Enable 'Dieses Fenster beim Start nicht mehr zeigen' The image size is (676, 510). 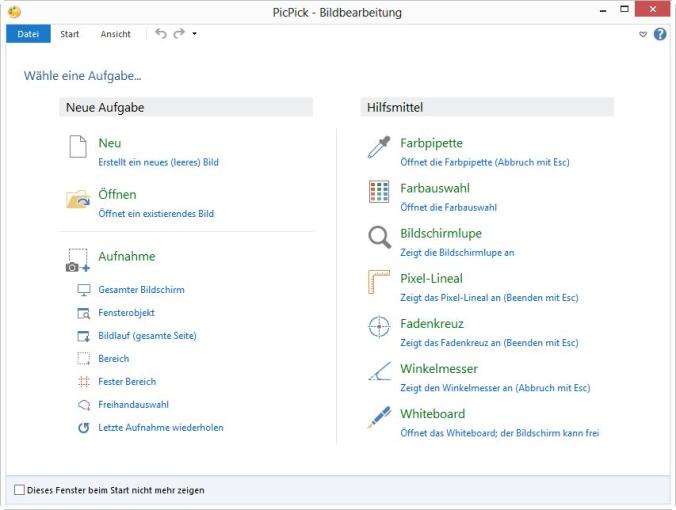click(19, 490)
